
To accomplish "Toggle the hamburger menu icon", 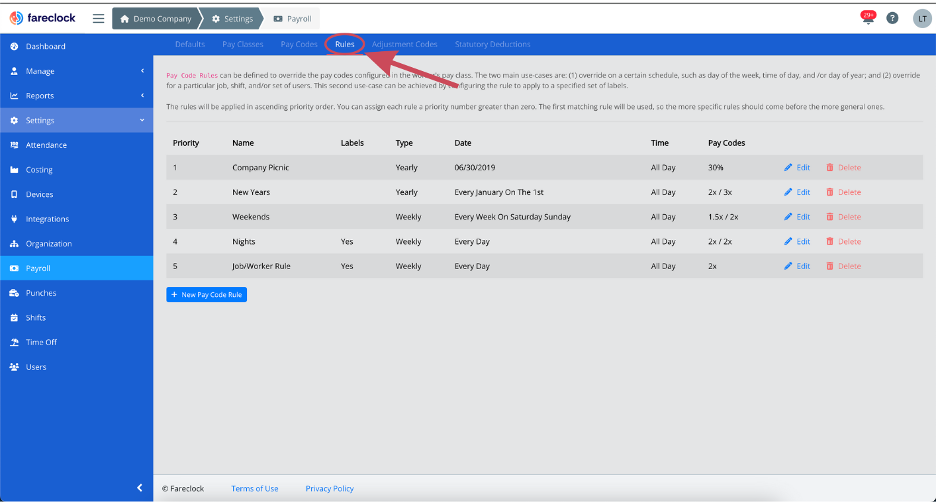I will click(98, 19).
